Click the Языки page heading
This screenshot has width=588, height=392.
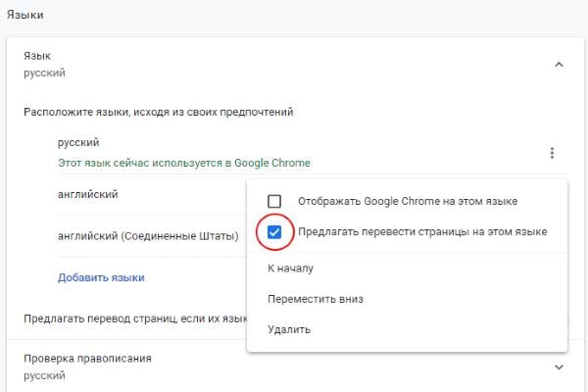click(x=28, y=15)
